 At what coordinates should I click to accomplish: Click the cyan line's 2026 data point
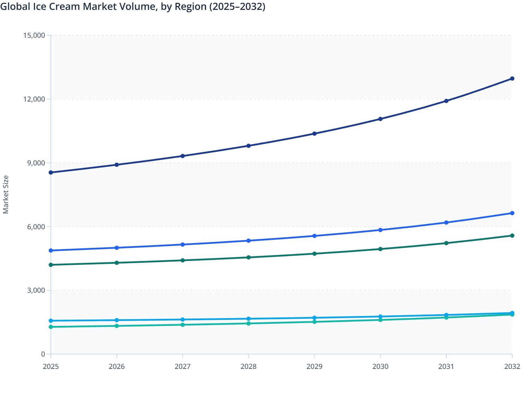(117, 320)
